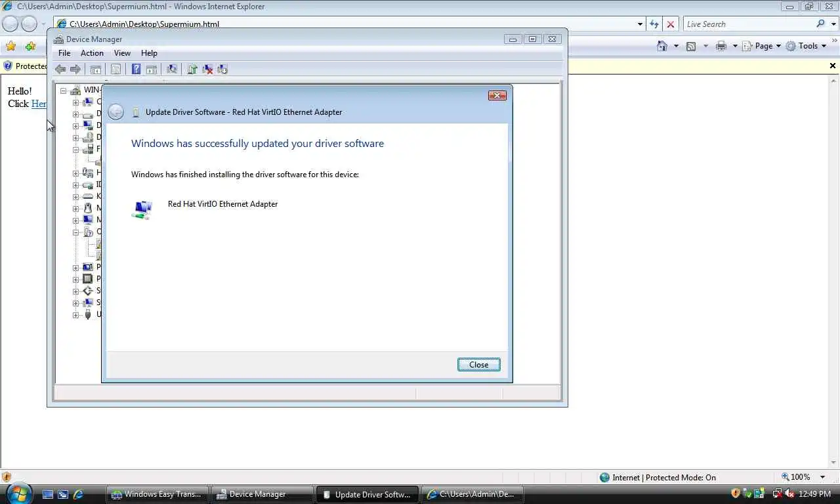Click the Protected information bar text

click(31, 66)
